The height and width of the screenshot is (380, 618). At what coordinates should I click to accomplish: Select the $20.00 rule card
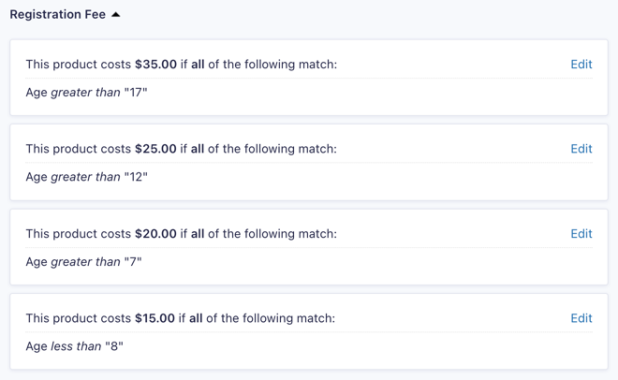(x=309, y=247)
